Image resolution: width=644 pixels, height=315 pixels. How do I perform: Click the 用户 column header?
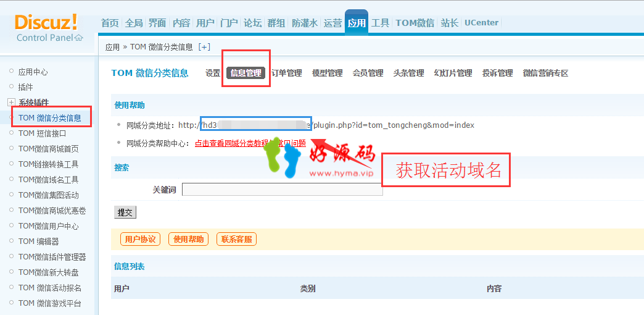[122, 288]
